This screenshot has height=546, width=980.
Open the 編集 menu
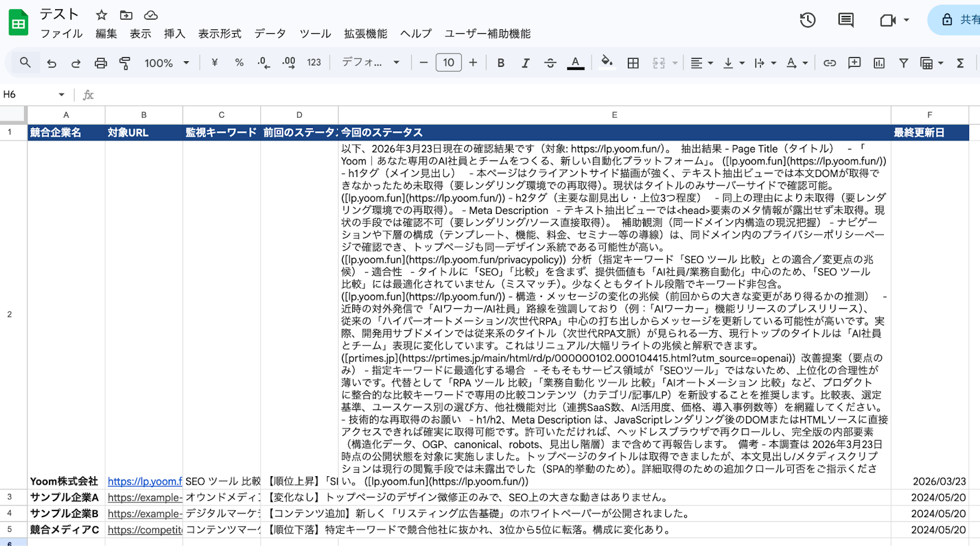[x=106, y=34]
